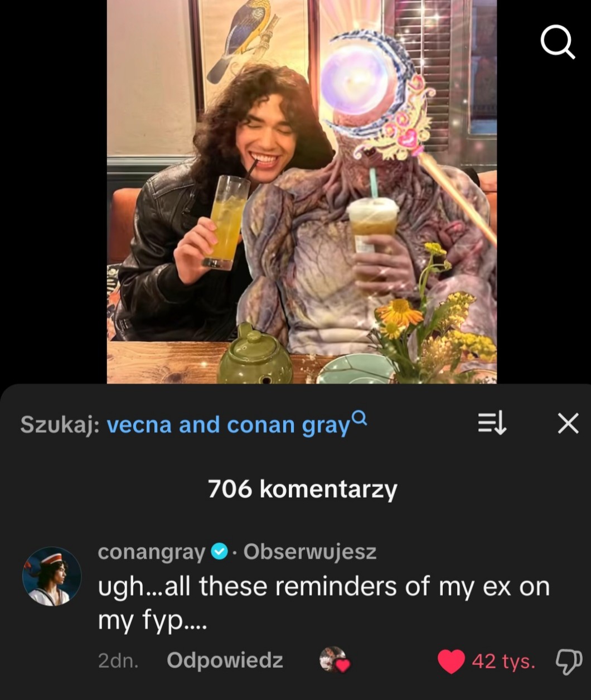Tap the creator-liked avatar with heart badge

coord(334,660)
